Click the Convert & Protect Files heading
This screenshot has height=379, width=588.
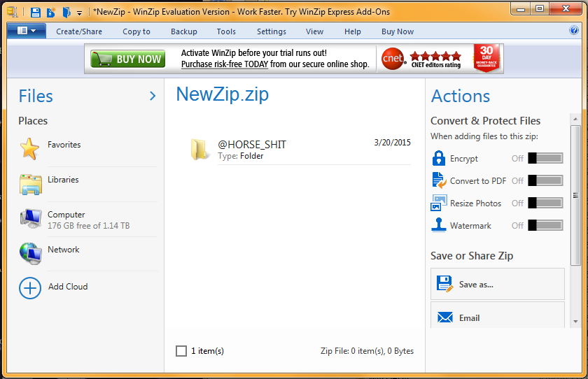485,121
